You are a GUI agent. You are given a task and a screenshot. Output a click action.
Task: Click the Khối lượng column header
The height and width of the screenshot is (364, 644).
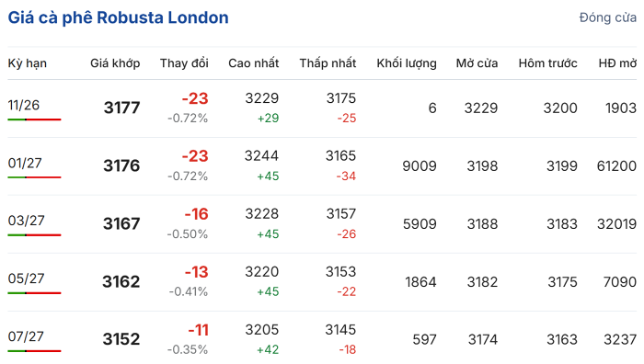point(407,63)
